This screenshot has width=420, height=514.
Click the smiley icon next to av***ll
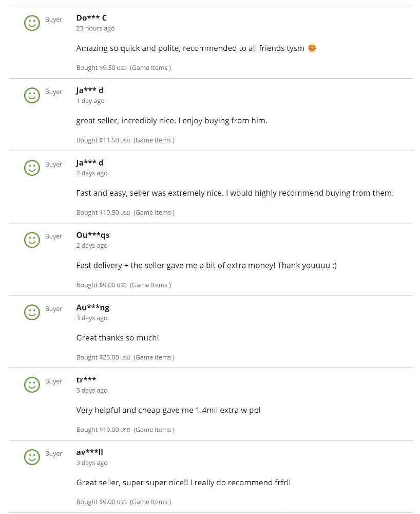[x=32, y=457]
